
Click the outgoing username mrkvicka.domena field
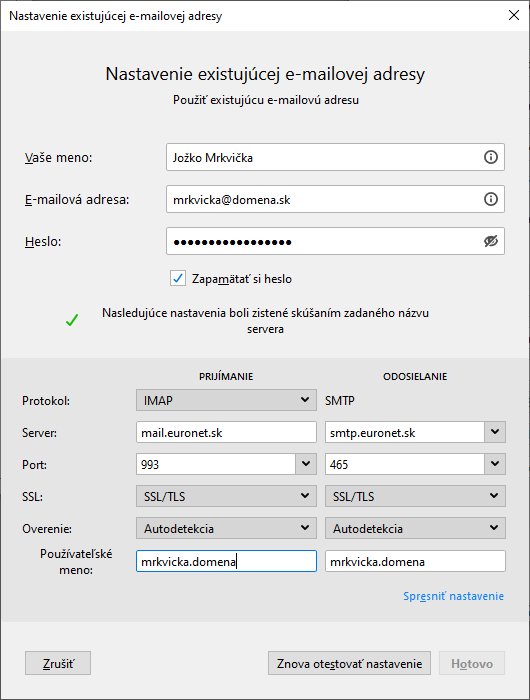click(415, 561)
